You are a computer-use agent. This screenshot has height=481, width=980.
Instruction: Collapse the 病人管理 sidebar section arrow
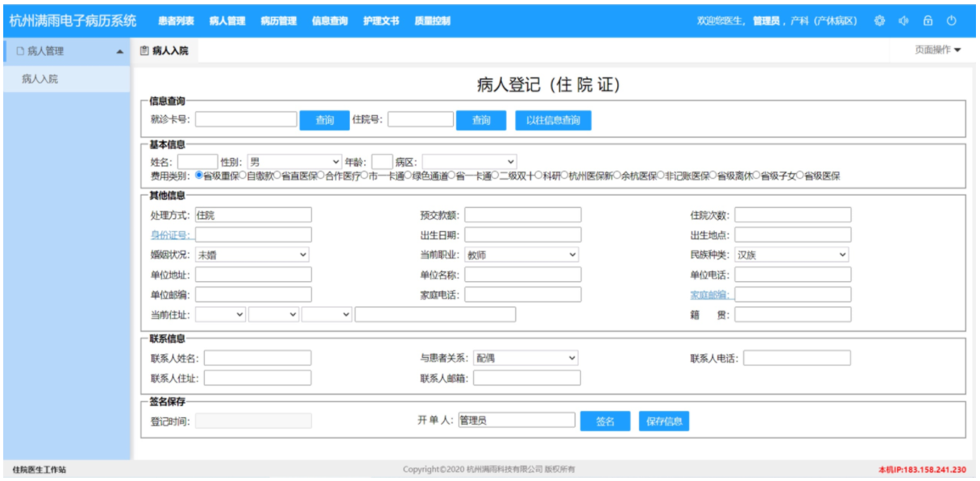(120, 52)
